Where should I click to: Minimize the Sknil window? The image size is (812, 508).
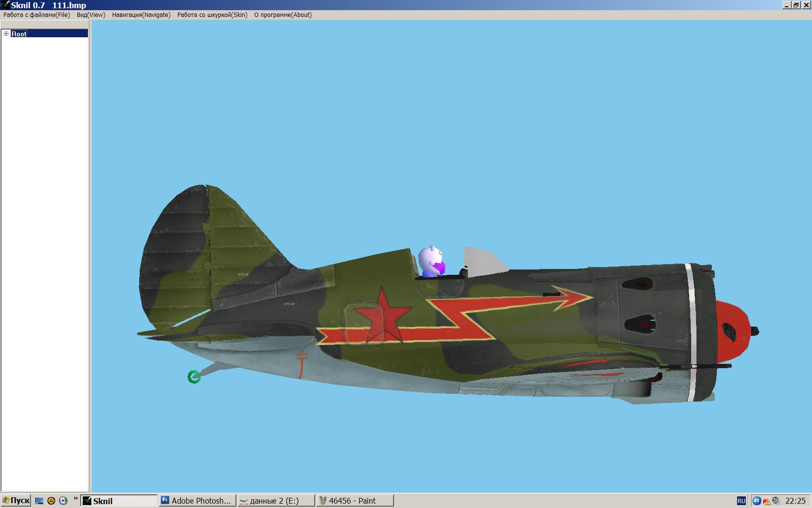click(786, 5)
